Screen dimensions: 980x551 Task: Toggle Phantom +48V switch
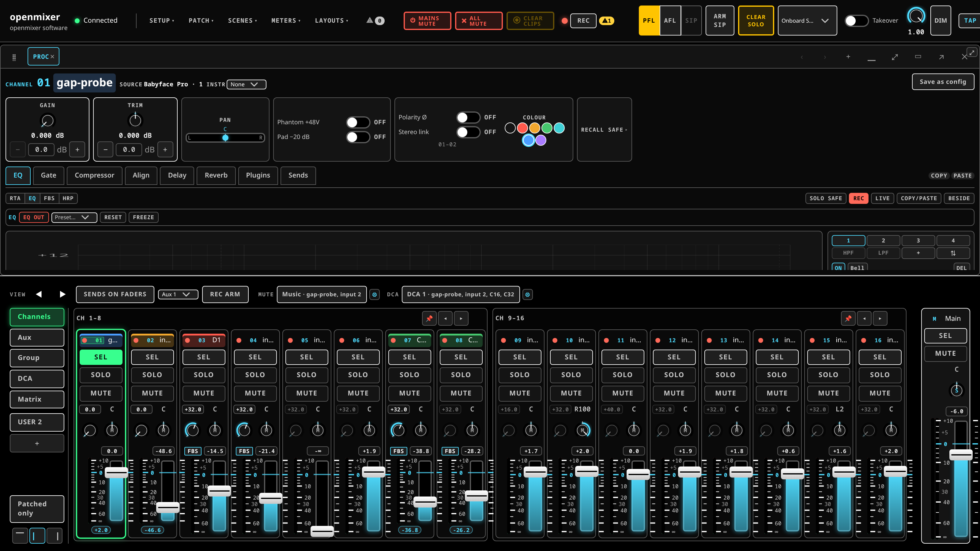click(x=358, y=122)
